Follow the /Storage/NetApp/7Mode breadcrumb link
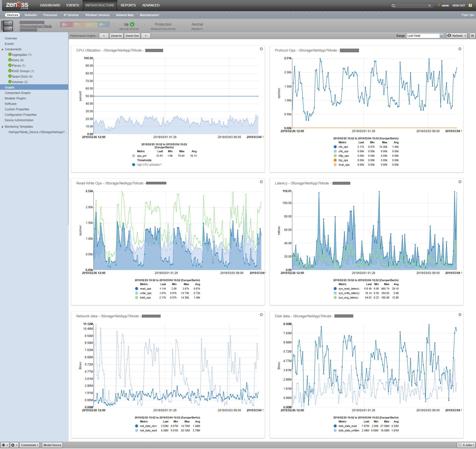The height and width of the screenshot is (449, 476). (36, 26)
